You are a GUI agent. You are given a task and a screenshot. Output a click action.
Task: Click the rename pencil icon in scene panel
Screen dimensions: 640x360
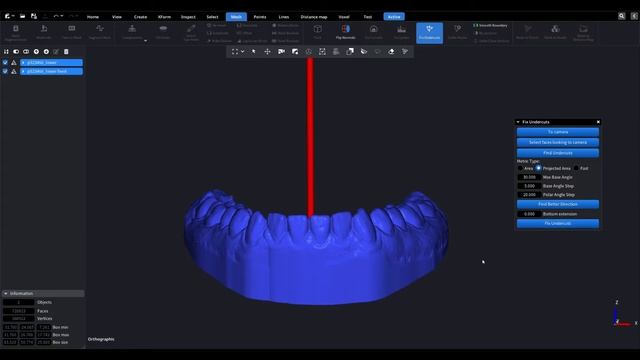(56, 52)
